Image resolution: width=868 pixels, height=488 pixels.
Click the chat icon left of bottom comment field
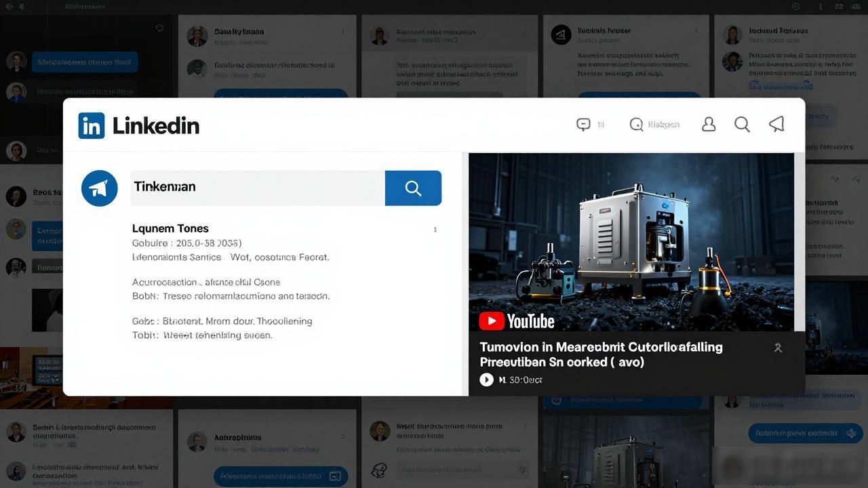pos(380,470)
